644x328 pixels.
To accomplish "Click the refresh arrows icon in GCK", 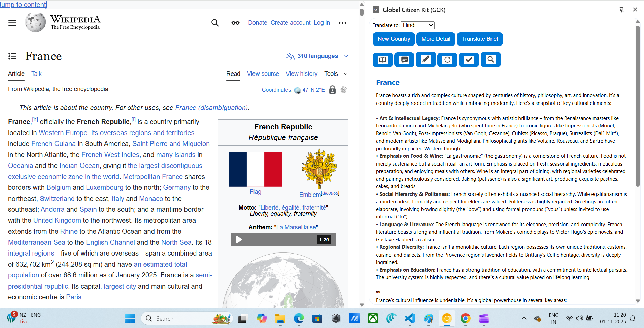I will point(447,60).
